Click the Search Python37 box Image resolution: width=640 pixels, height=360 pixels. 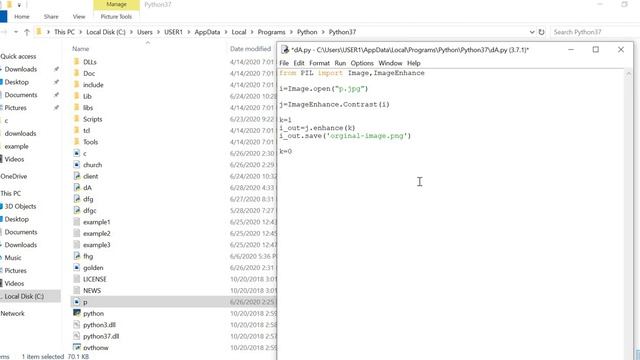click(x=595, y=32)
